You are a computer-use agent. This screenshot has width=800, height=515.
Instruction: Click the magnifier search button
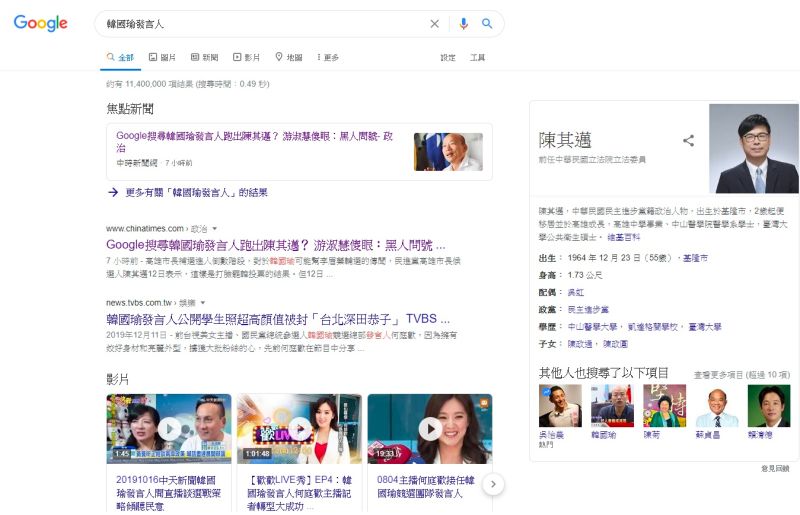click(487, 23)
